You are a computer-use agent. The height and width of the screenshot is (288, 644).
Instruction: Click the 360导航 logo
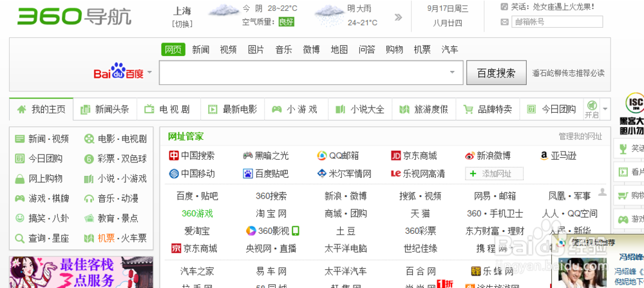click(75, 17)
